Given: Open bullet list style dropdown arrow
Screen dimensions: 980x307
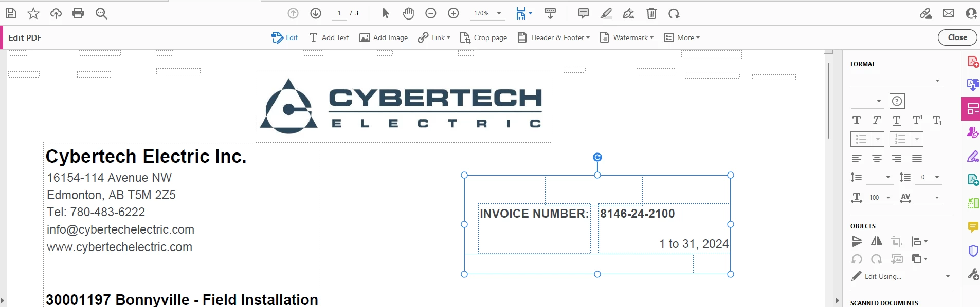Looking at the screenshot, I should point(878,139).
